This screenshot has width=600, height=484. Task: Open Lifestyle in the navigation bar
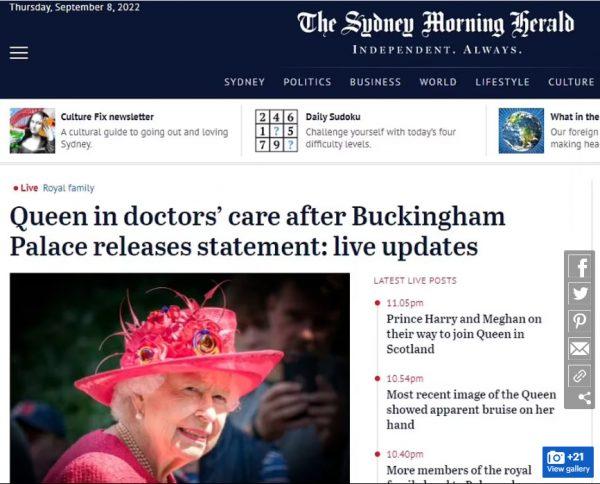tap(502, 82)
